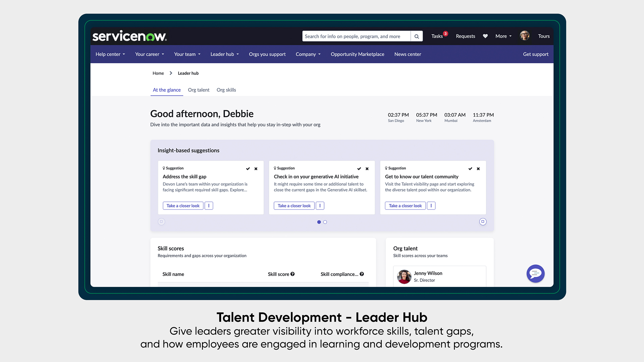Click the Skill score help icon

(x=292, y=274)
